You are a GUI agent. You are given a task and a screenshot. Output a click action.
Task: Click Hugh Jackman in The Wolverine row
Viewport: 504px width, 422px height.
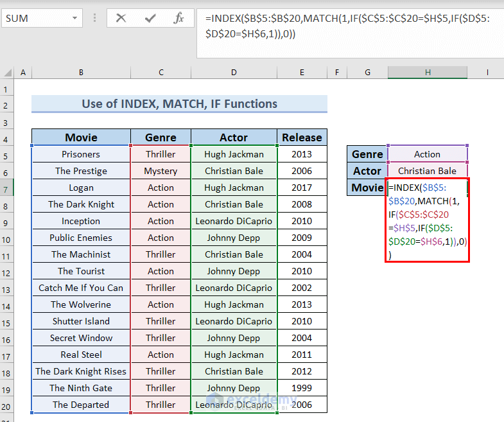[x=234, y=304]
